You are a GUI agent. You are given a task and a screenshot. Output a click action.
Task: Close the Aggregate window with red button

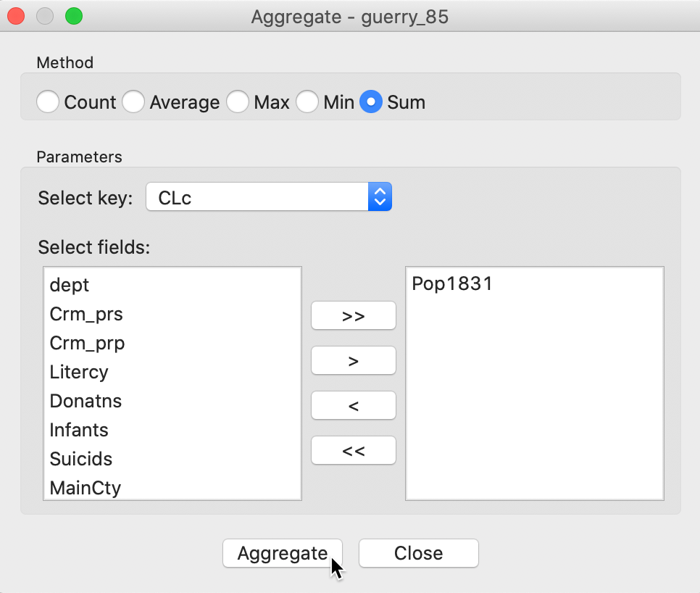[16, 17]
